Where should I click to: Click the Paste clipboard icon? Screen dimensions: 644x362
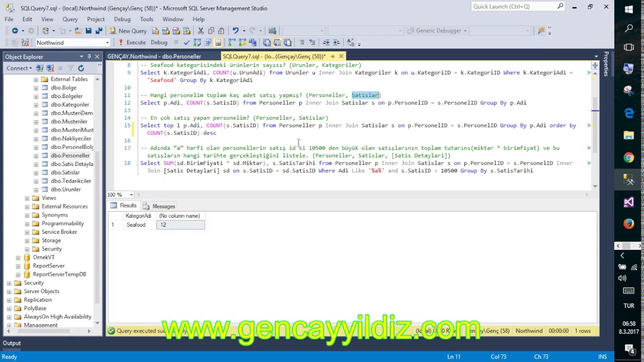point(221,31)
